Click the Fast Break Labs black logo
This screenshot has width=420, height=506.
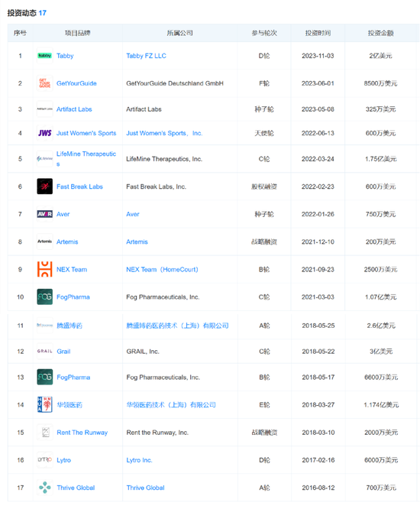[44, 187]
